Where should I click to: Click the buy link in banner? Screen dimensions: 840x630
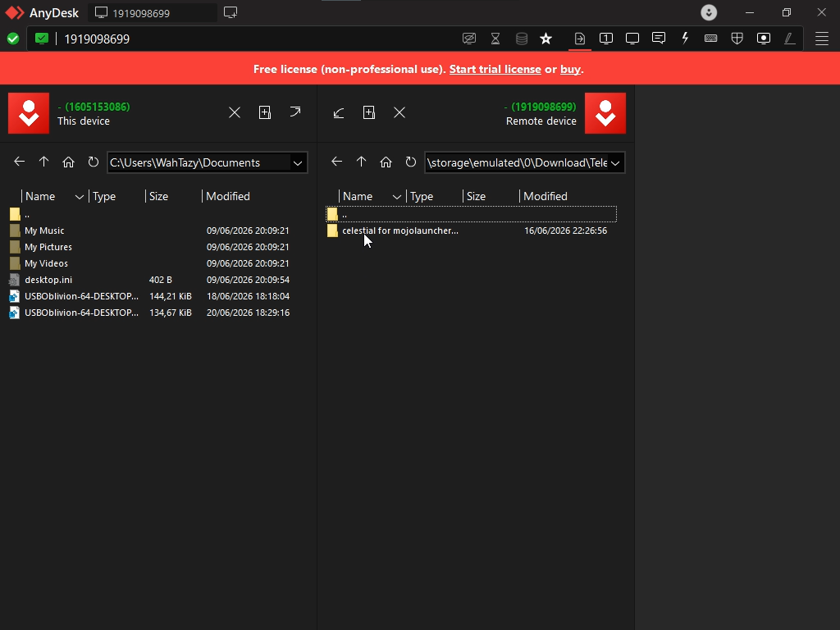pyautogui.click(x=570, y=69)
